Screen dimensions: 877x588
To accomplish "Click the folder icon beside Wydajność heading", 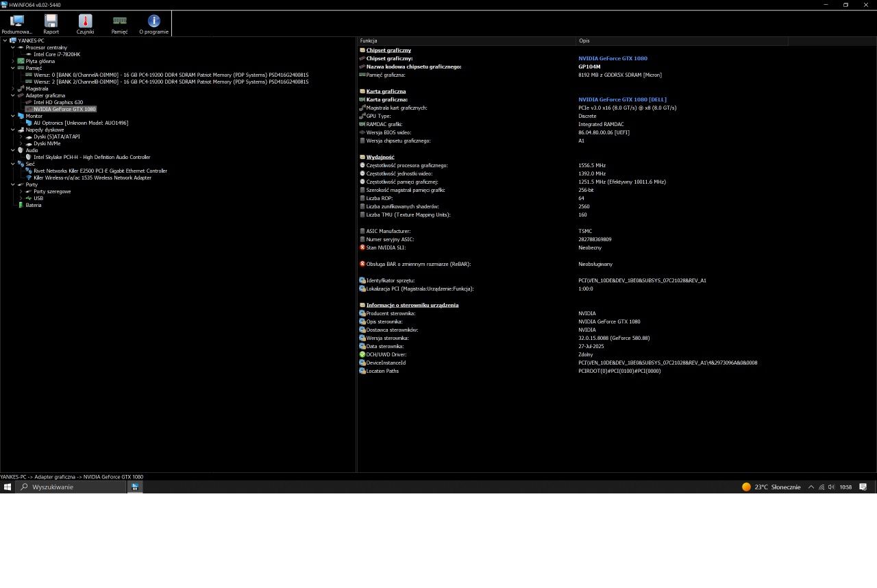I will 362,157.
